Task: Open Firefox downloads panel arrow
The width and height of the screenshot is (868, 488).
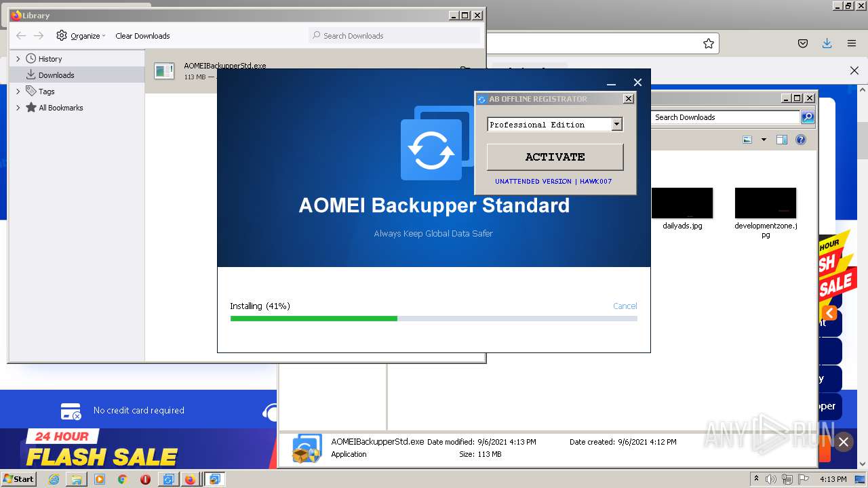Action: click(827, 43)
